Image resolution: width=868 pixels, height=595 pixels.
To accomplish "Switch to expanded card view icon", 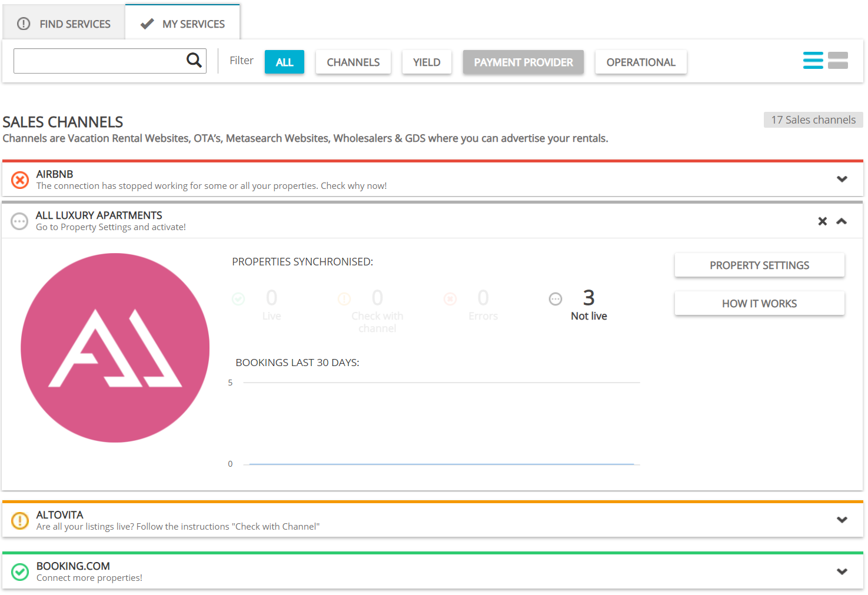I will coord(837,61).
